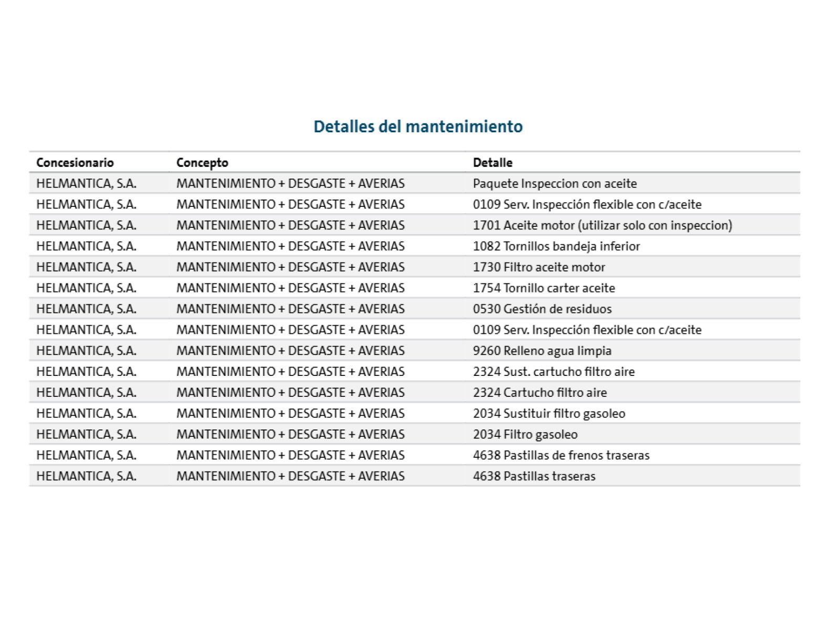Click the Detalle column header
The width and height of the screenshot is (840, 630).
[492, 163]
